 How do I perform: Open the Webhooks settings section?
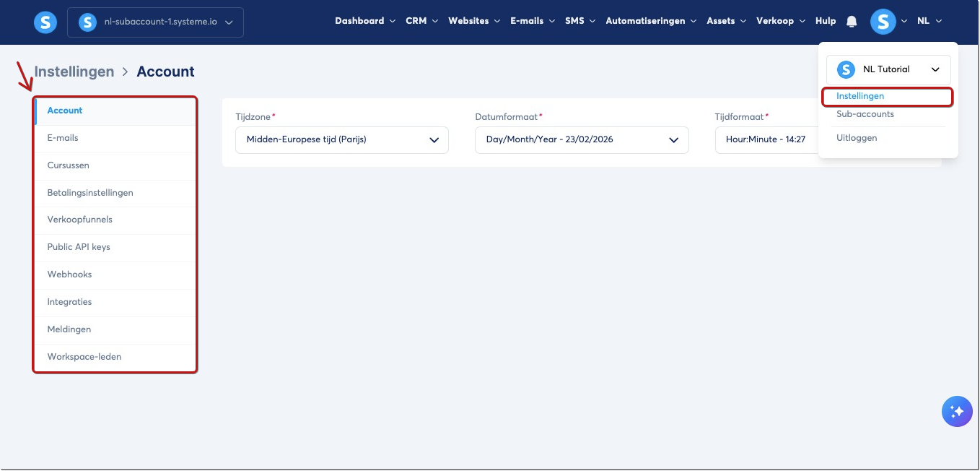[x=115, y=275]
